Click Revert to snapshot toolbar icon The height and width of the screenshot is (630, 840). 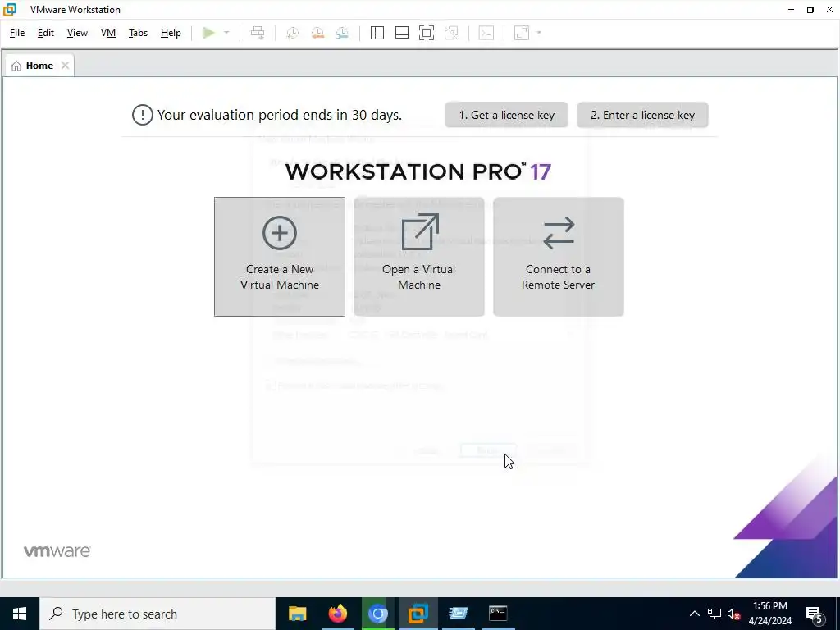pos(317,33)
